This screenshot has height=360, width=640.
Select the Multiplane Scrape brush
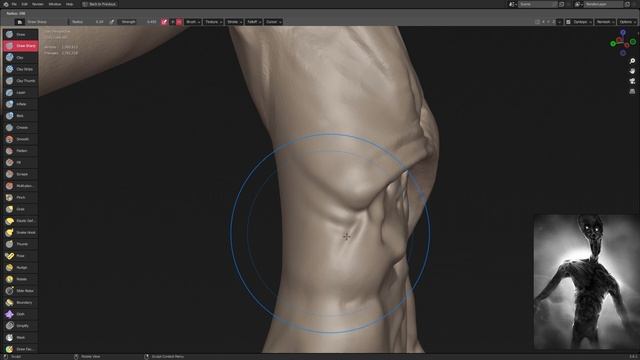click(20, 186)
